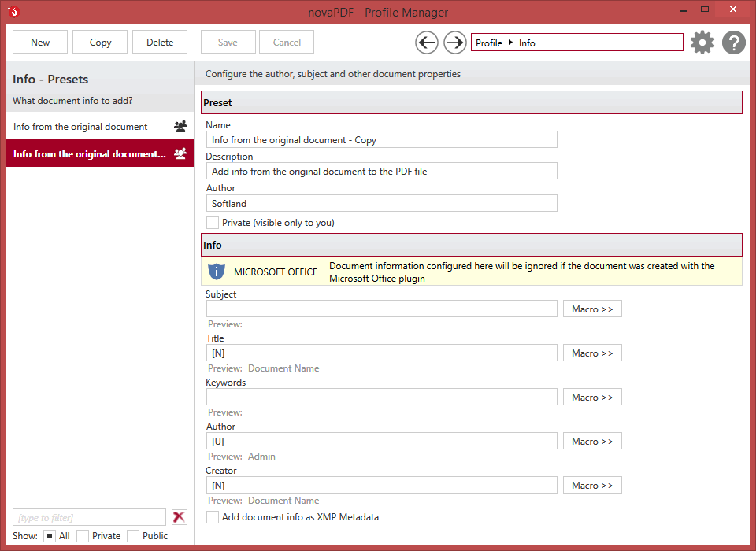756x551 pixels.
Task: Click Profile in the breadcrumb path
Action: tap(489, 43)
